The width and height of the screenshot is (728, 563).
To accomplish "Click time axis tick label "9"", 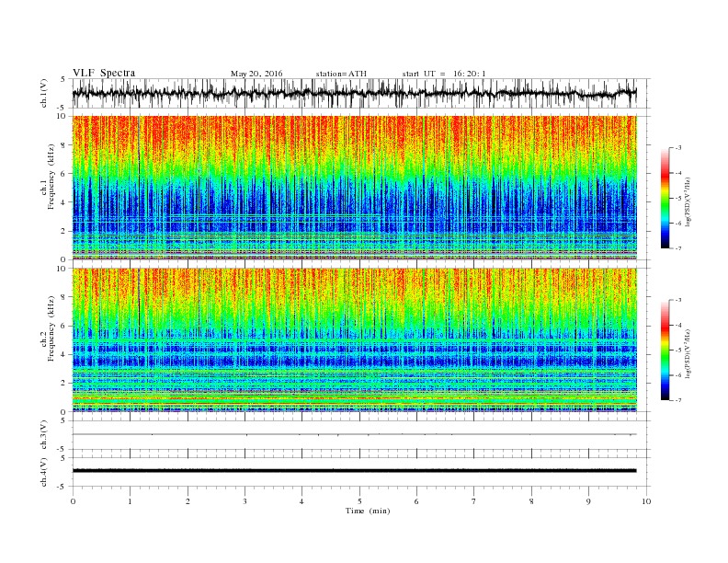I will click(588, 501).
